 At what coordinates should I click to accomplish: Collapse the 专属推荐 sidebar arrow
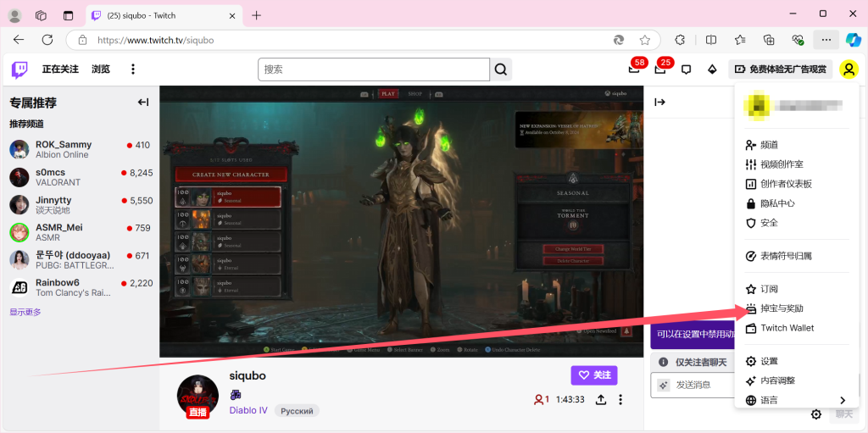143,103
